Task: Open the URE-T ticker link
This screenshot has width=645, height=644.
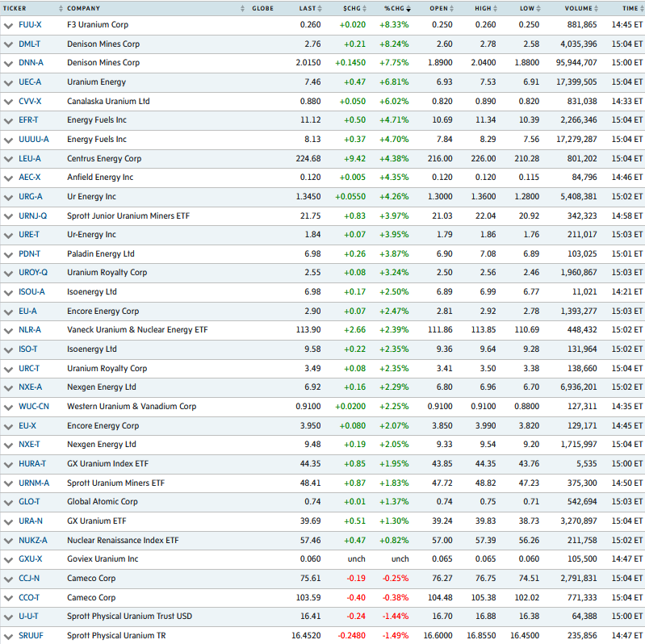Action: (29, 234)
